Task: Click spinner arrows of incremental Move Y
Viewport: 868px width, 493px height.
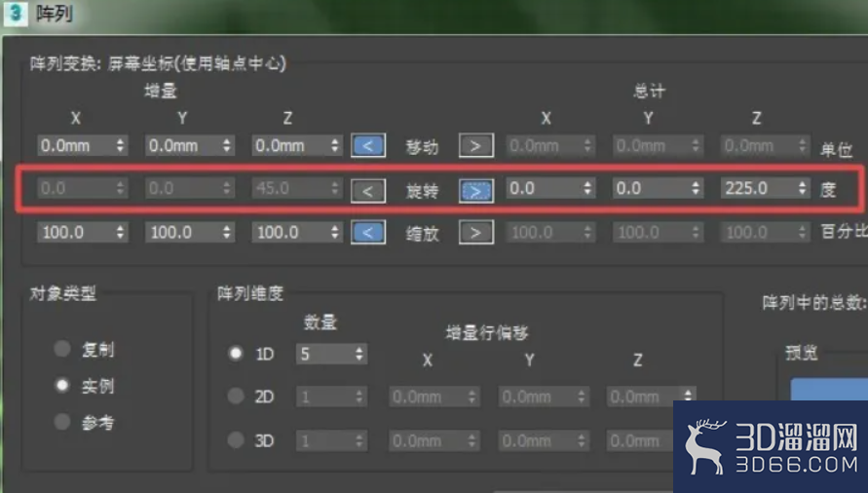Action: 227,146
